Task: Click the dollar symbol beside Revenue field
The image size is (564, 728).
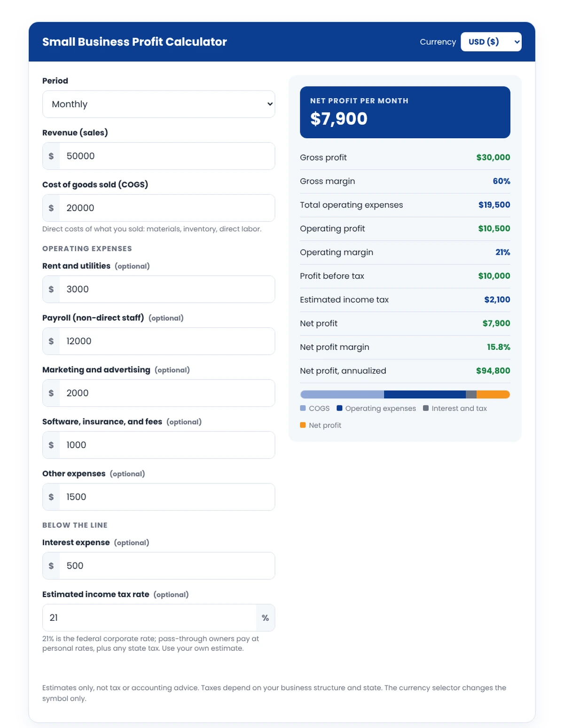Action: [x=51, y=156]
